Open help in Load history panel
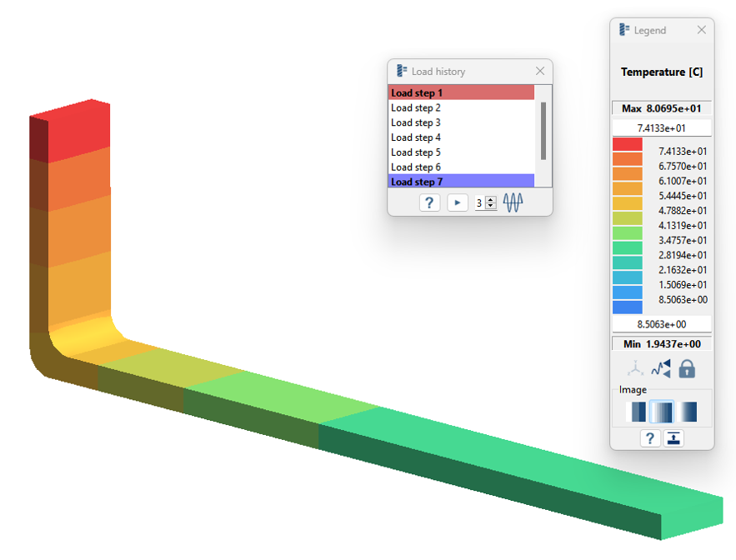The image size is (736, 560). (x=429, y=202)
